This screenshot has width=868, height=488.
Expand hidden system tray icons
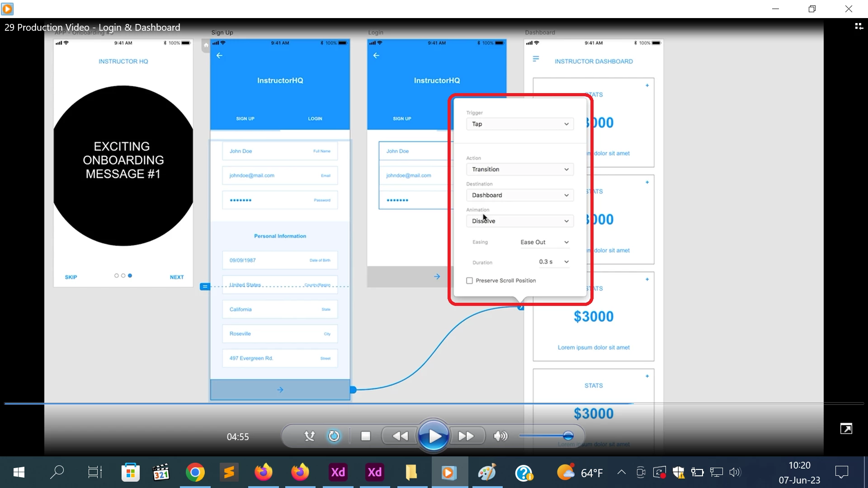pos(622,472)
